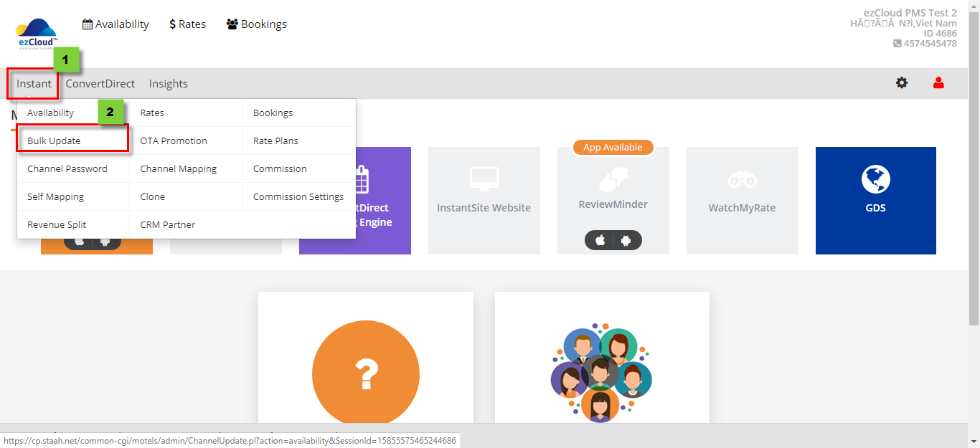Screen dimensions: 980x448
Task: Click the people group illustration card
Action: (601, 371)
